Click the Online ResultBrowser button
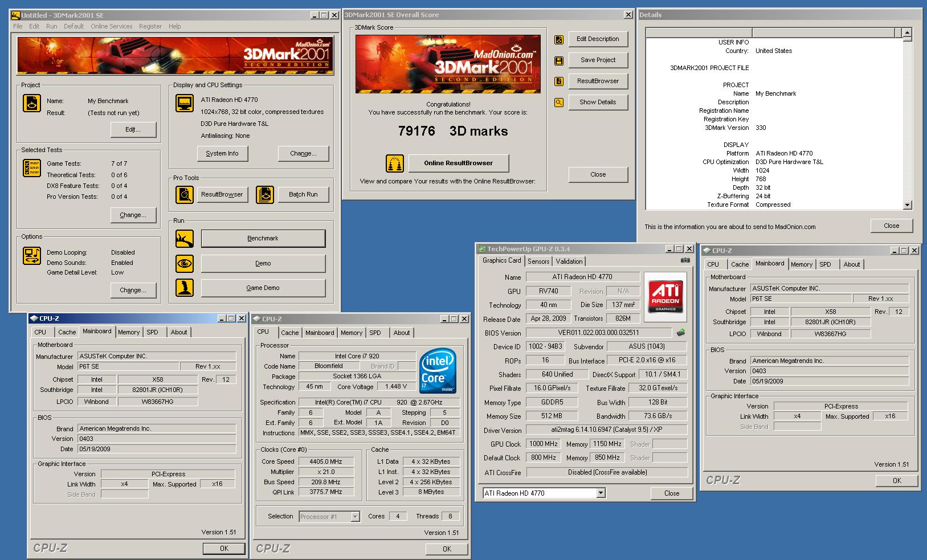Viewport: 927px width, 560px height. pyautogui.click(x=458, y=163)
